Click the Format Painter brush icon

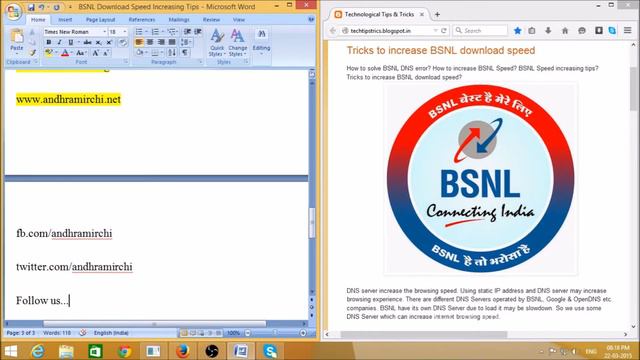32,53
